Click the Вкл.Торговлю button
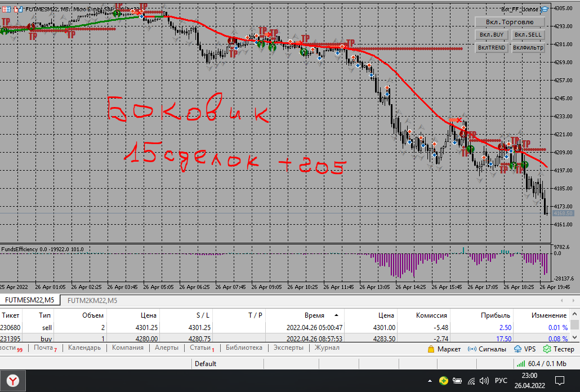This screenshot has width=580, height=392. [x=510, y=22]
